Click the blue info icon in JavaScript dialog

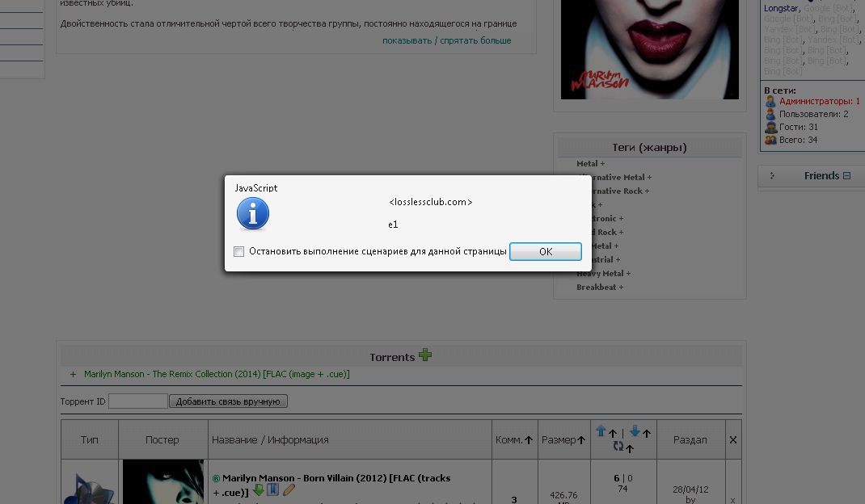tap(253, 214)
